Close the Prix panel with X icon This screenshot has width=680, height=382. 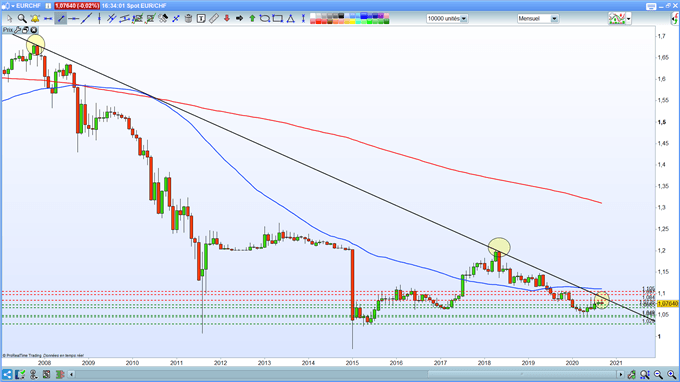33,30
